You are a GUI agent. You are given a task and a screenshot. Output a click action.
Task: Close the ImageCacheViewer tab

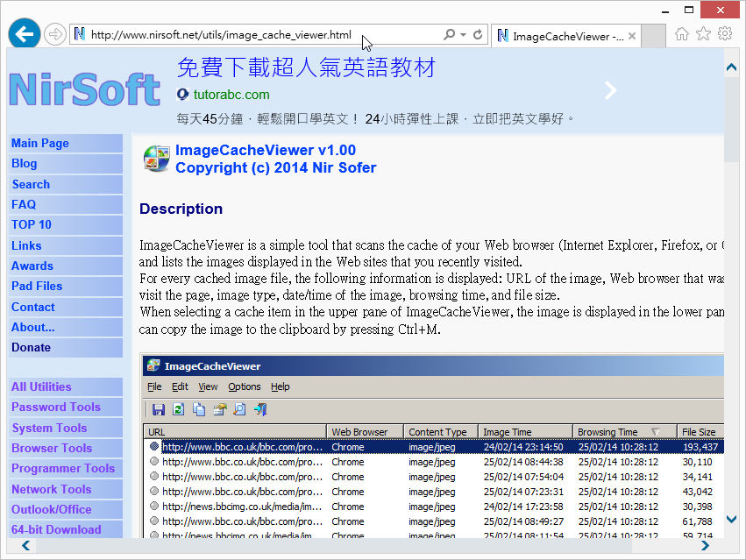[x=632, y=36]
